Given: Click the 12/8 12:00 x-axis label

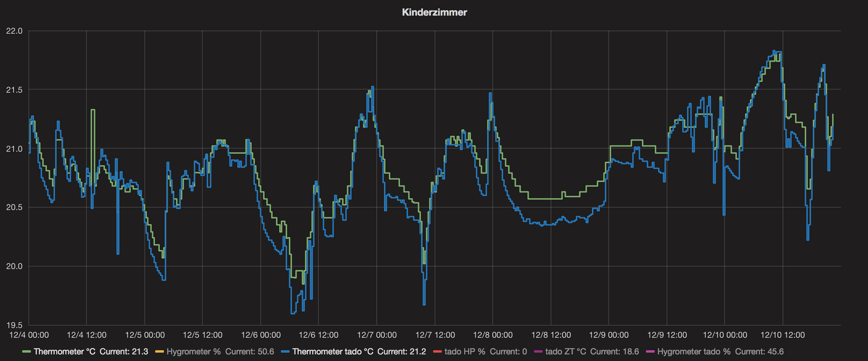Looking at the screenshot, I should point(551,335).
